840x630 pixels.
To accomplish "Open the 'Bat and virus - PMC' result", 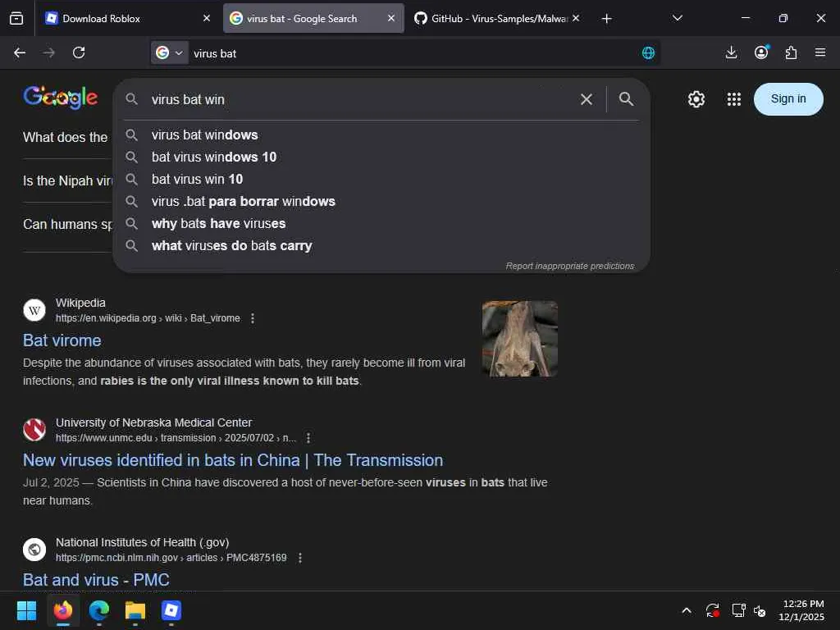I will pos(96,580).
